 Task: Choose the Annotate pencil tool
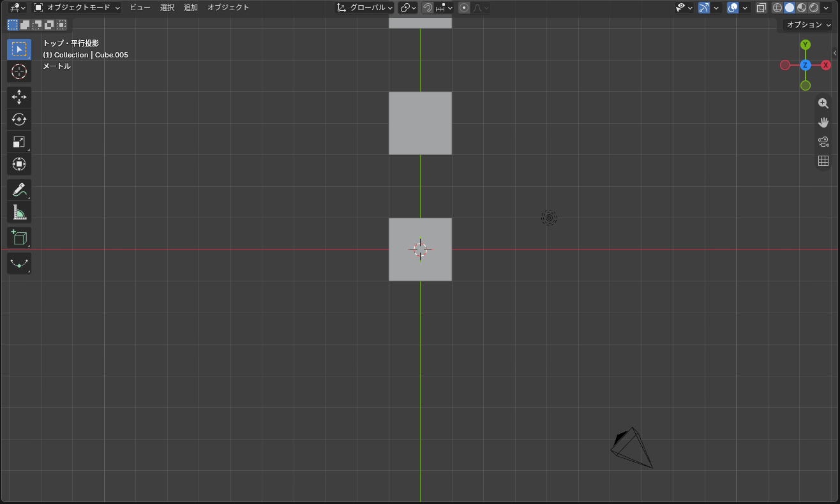click(19, 189)
